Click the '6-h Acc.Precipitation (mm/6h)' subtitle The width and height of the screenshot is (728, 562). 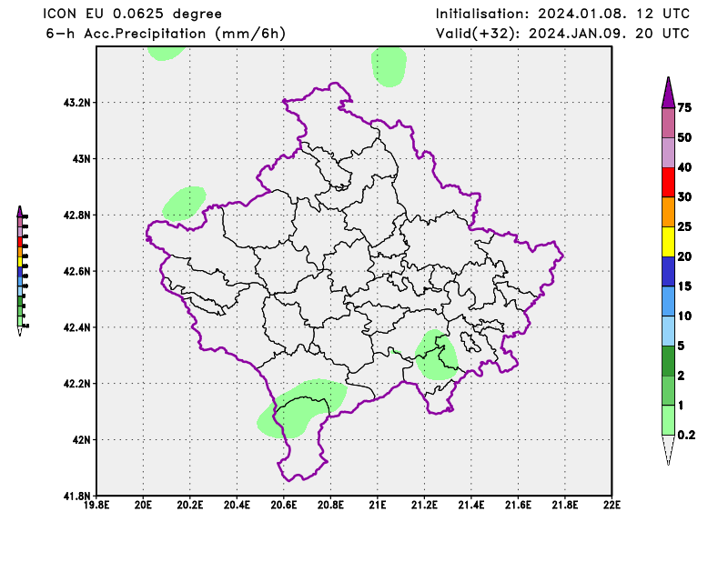coord(166,34)
